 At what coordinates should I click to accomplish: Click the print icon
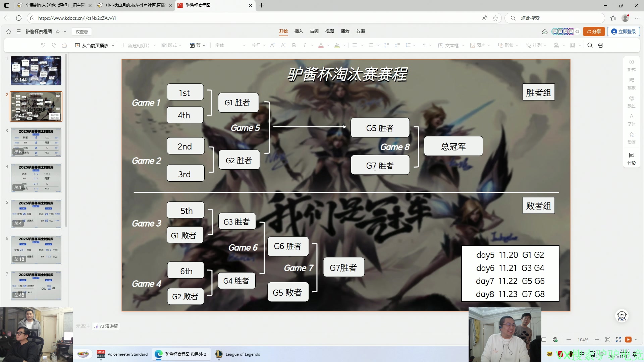(601, 45)
